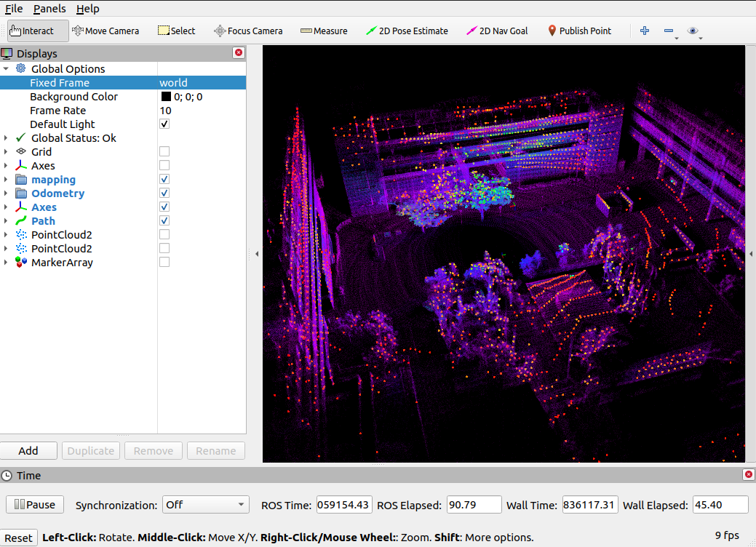Enable the first PointCloud2 checkbox
The width and height of the screenshot is (756, 547).
pos(164,235)
